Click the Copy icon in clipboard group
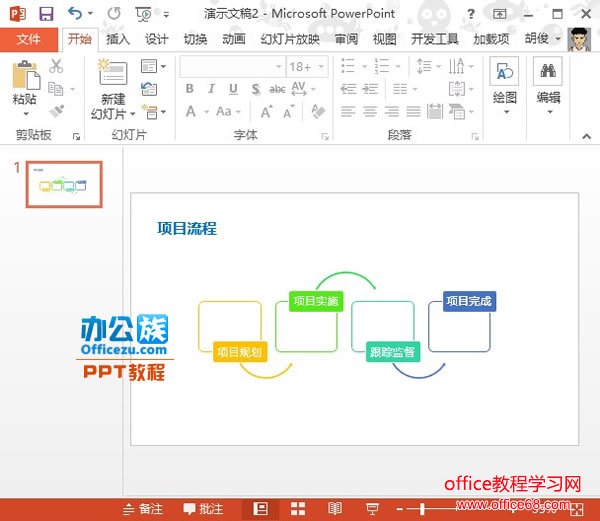 pos(56,89)
